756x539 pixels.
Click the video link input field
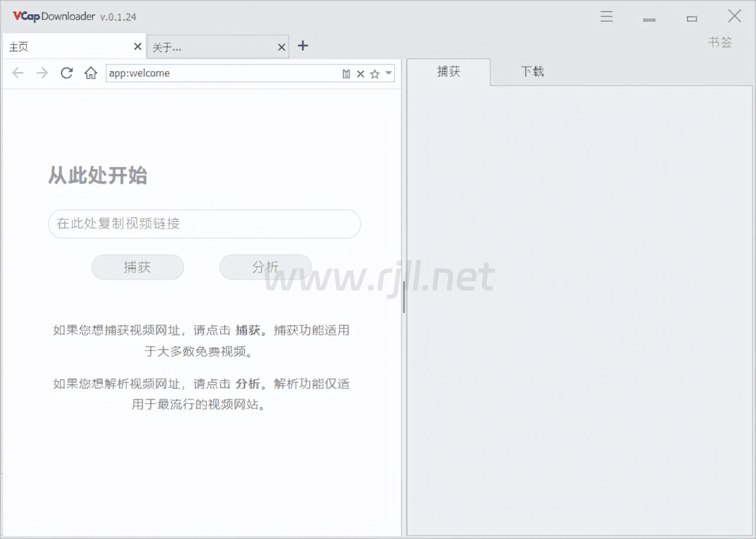[204, 224]
